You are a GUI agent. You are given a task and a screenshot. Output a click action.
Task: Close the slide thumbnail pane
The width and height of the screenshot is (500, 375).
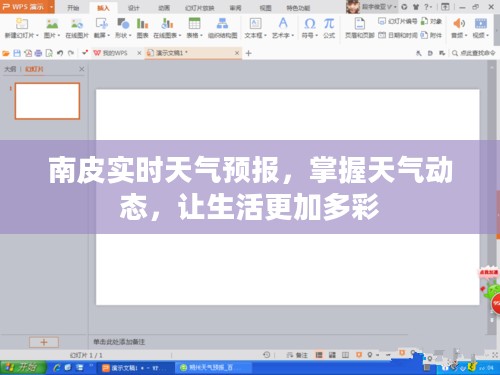(x=82, y=69)
